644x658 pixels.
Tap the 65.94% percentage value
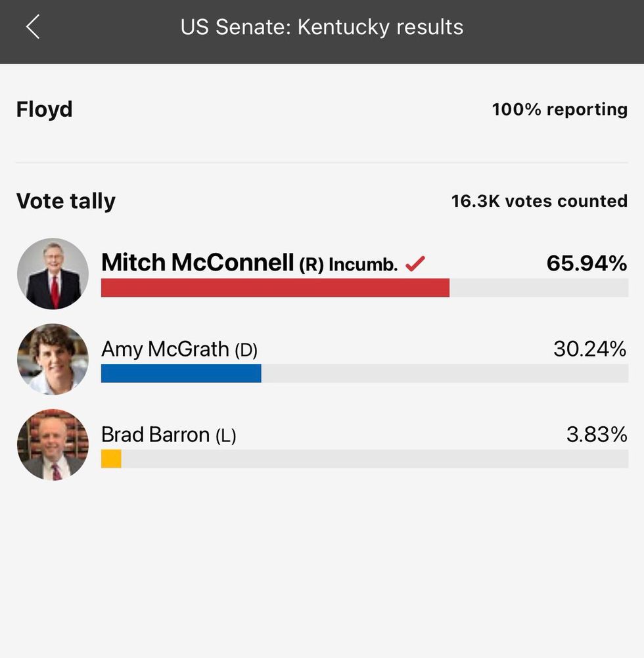click(586, 263)
